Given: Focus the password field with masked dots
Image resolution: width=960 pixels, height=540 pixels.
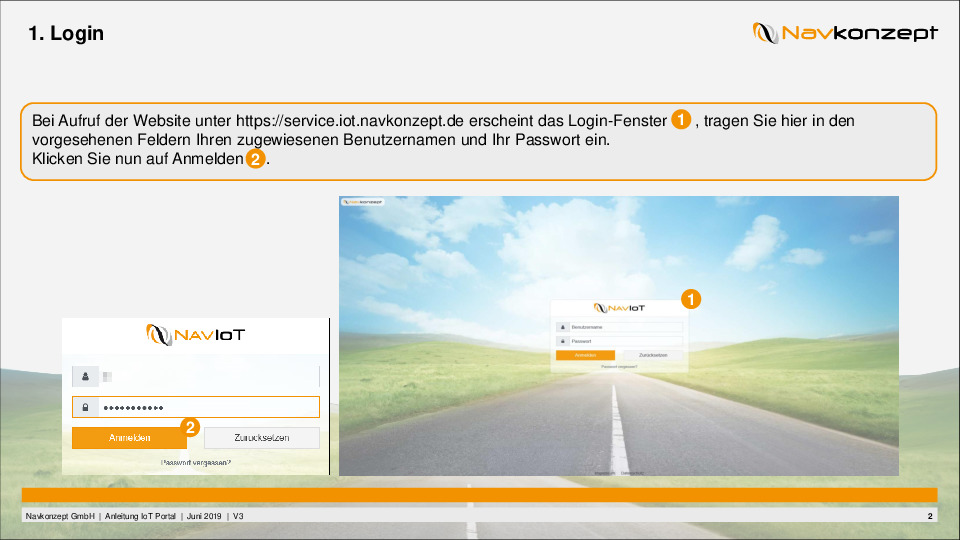Looking at the screenshot, I should tap(208, 408).
